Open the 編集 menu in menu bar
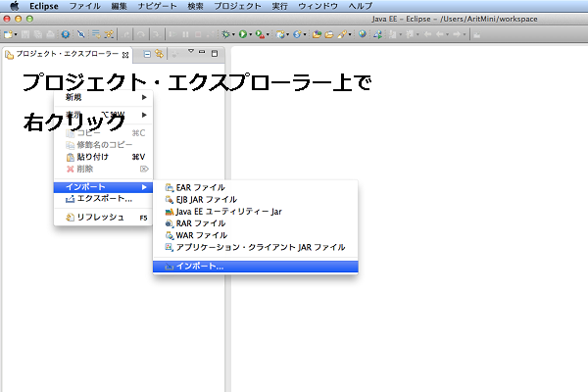588x392 pixels. pos(119,6)
